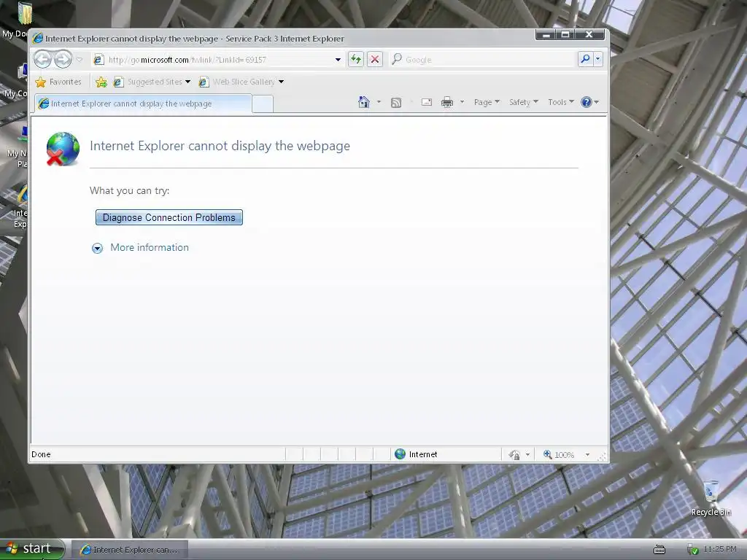Open the on-screen keyboard tray icon
This screenshot has height=560, width=747.
(x=659, y=550)
